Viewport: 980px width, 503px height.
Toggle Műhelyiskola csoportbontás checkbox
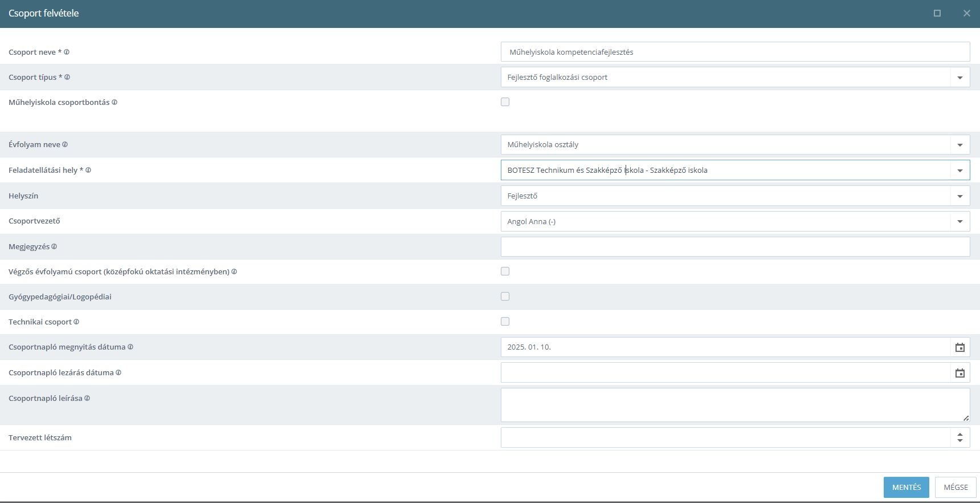(x=505, y=102)
